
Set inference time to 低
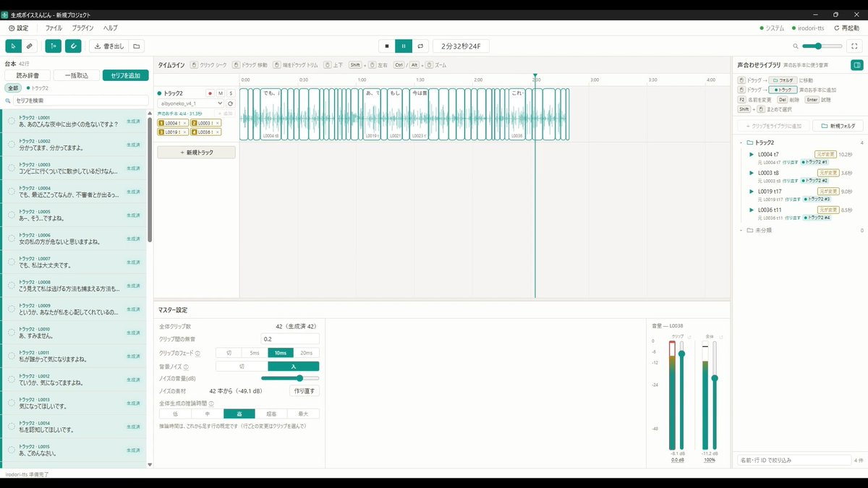[175, 414]
